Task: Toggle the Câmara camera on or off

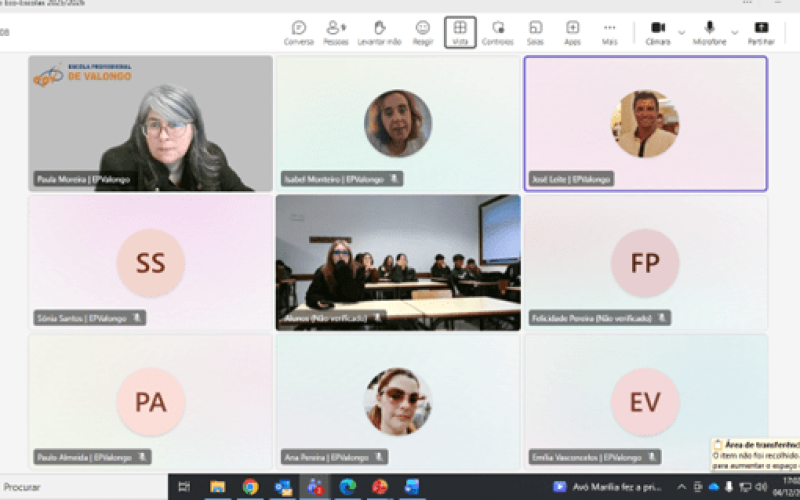Action: pyautogui.click(x=658, y=33)
